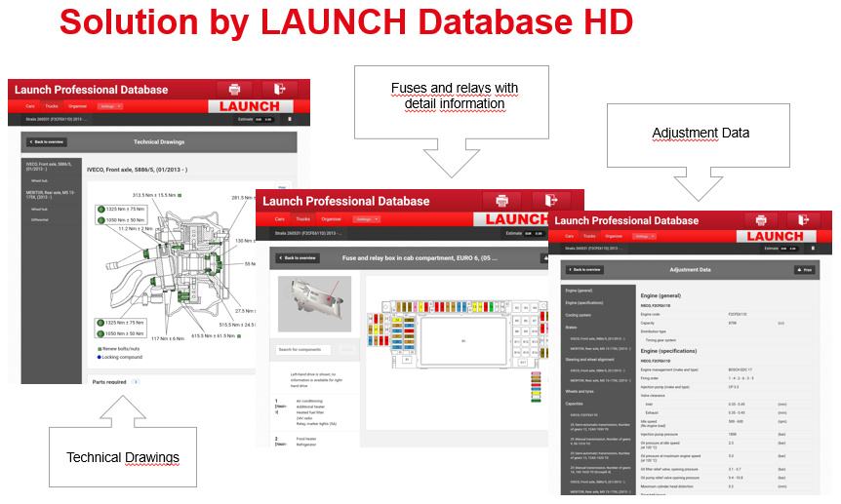Open Trucks tab in Technical Drawings window

click(52, 106)
